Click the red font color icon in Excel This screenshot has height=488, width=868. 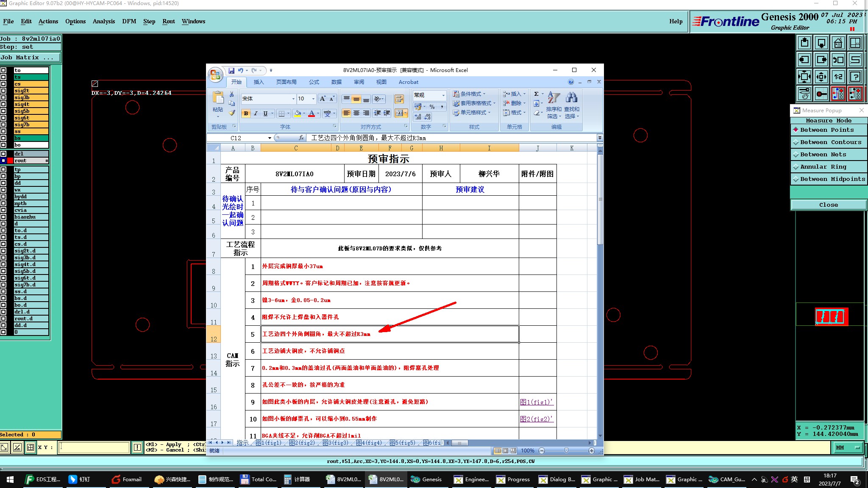312,113
